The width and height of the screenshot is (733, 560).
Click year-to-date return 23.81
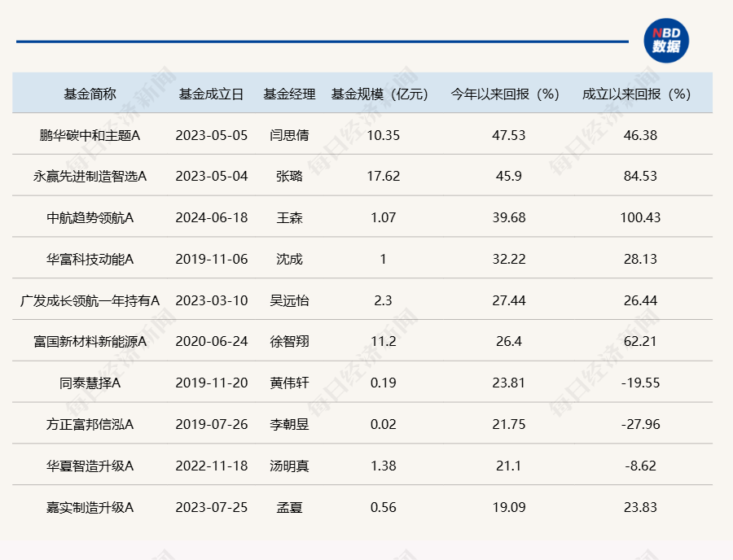click(x=508, y=383)
